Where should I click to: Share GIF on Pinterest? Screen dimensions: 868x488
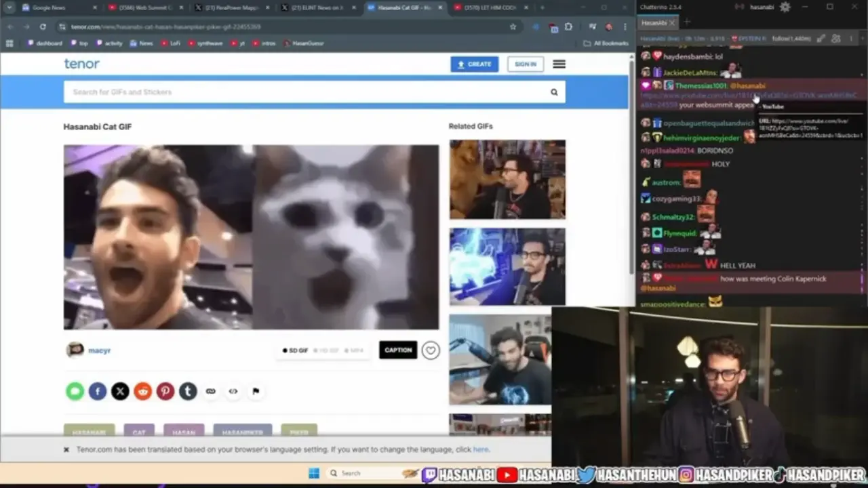coord(165,391)
